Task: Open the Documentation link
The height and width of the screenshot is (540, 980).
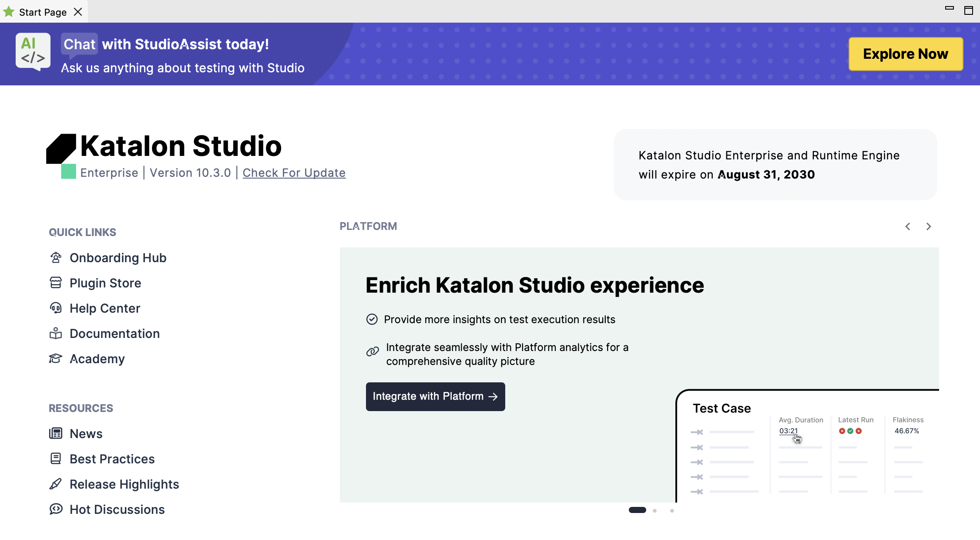Action: point(114,334)
